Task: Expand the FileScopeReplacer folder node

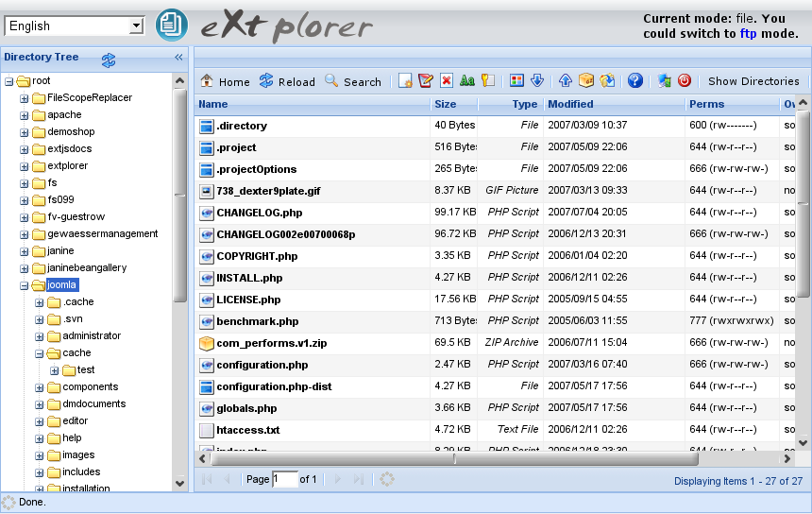Action: [24, 98]
